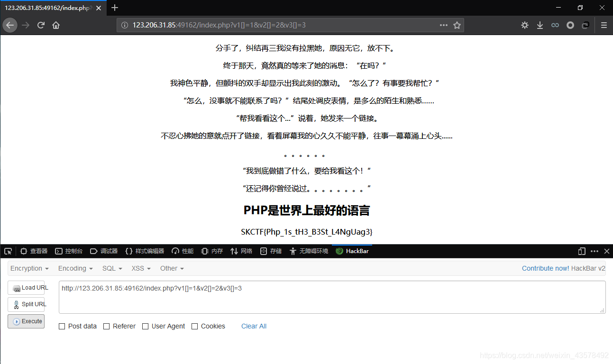Open Firefox downloads from the toolbar

click(540, 25)
